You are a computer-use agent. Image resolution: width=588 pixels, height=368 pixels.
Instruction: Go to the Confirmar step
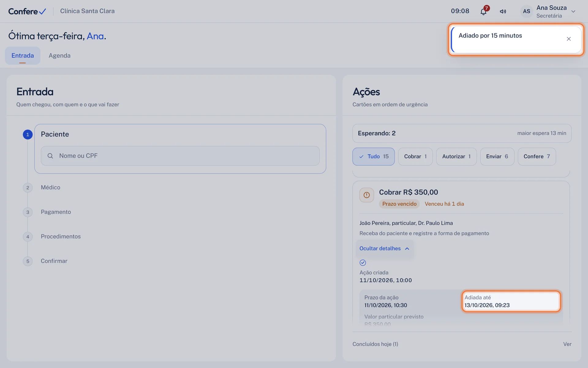tap(54, 261)
